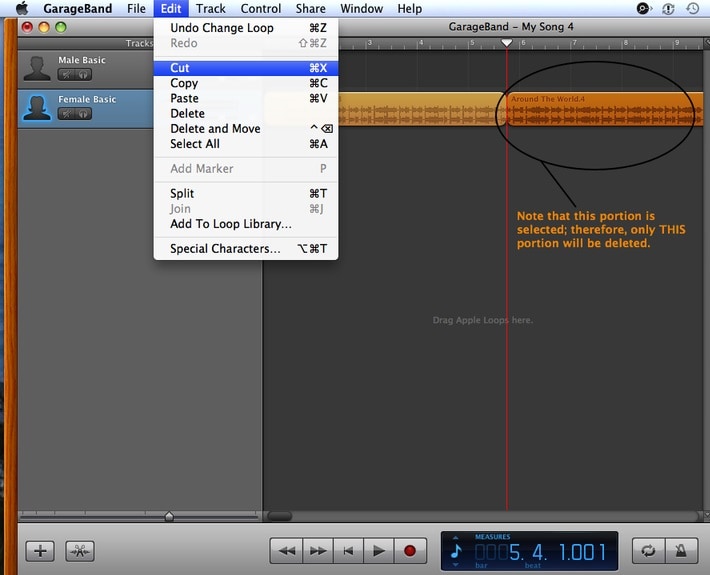Choose Split from the Edit menu

coord(246,193)
